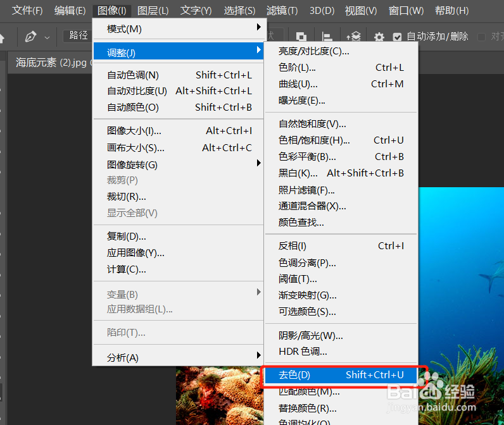This screenshot has height=425, width=504.
Task: Open the 滤镜(T) menu
Action: [x=282, y=11]
